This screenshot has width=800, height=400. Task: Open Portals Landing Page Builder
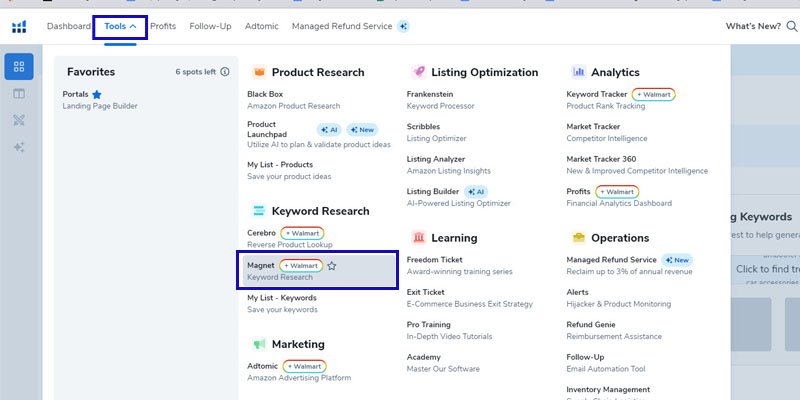click(100, 100)
